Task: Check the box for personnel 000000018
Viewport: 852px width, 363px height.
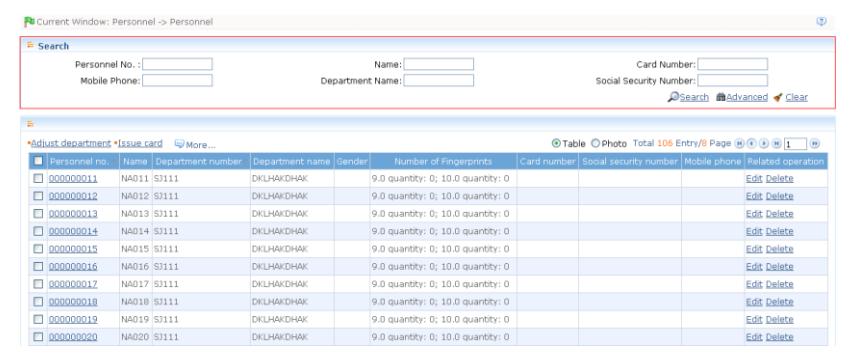Action: (x=38, y=302)
